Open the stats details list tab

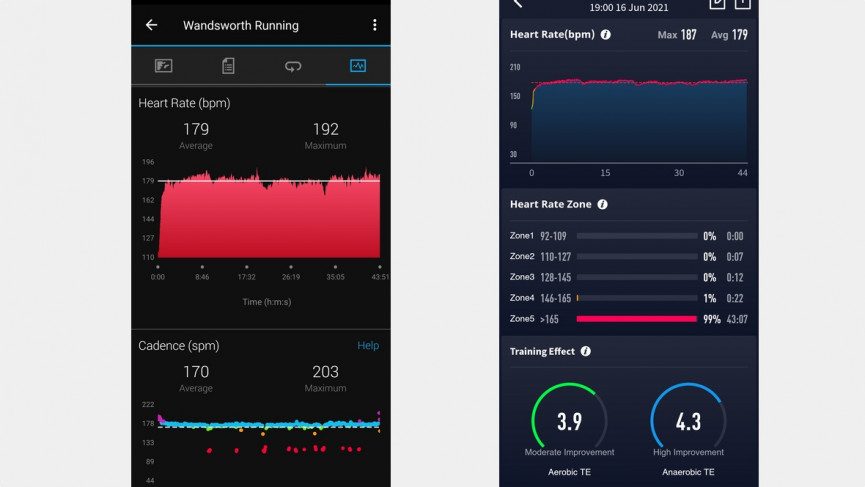(x=228, y=66)
